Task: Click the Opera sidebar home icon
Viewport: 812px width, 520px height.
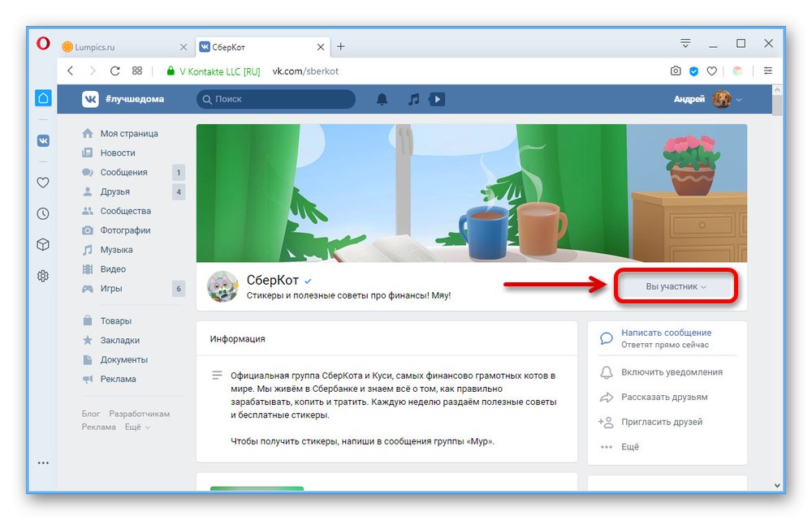Action: 43,98
